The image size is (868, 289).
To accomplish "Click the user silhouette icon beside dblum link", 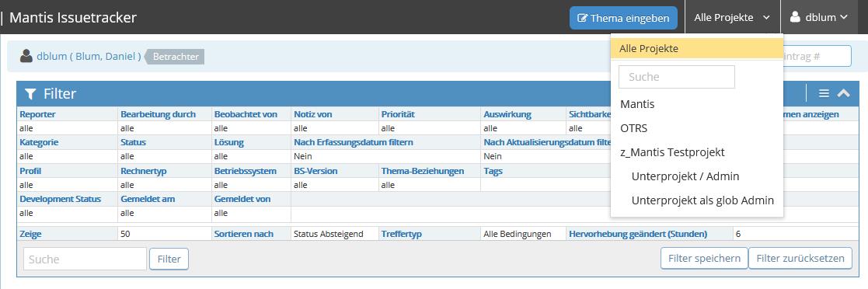I will 26,56.
